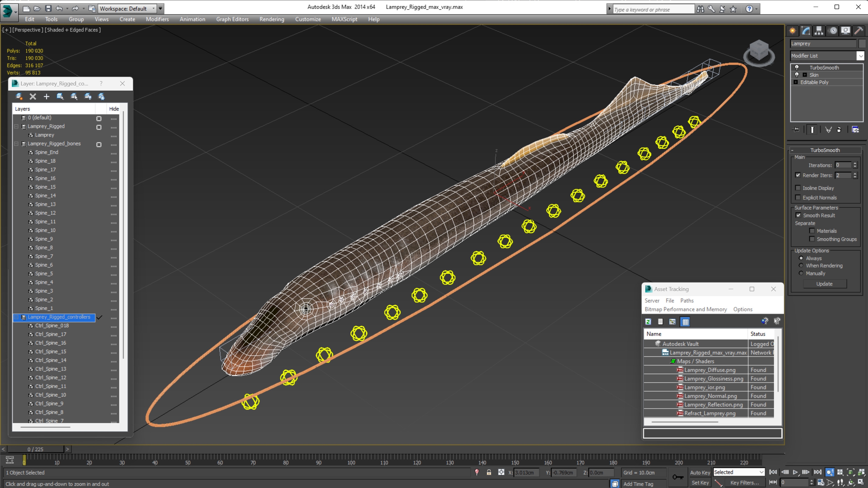Toggle Smooth Result checkbox
Image resolution: width=868 pixels, height=488 pixels.
click(x=798, y=215)
